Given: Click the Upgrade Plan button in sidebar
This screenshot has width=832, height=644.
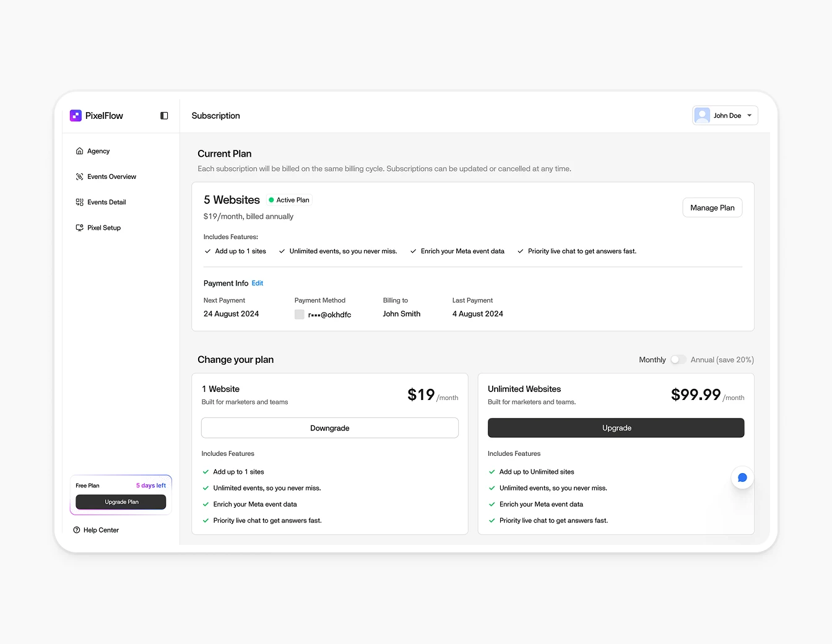Looking at the screenshot, I should point(120,502).
